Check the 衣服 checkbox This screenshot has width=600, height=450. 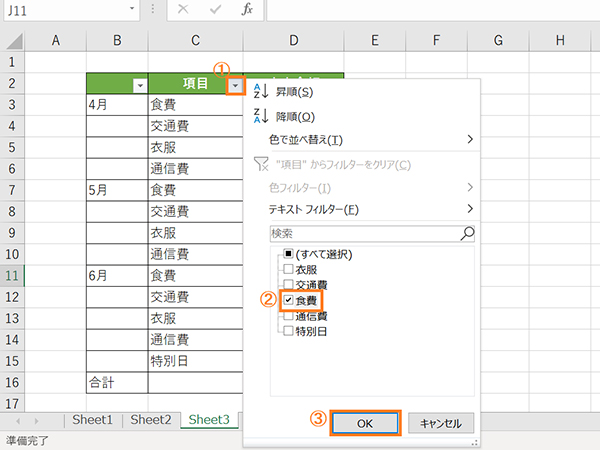tap(289, 269)
